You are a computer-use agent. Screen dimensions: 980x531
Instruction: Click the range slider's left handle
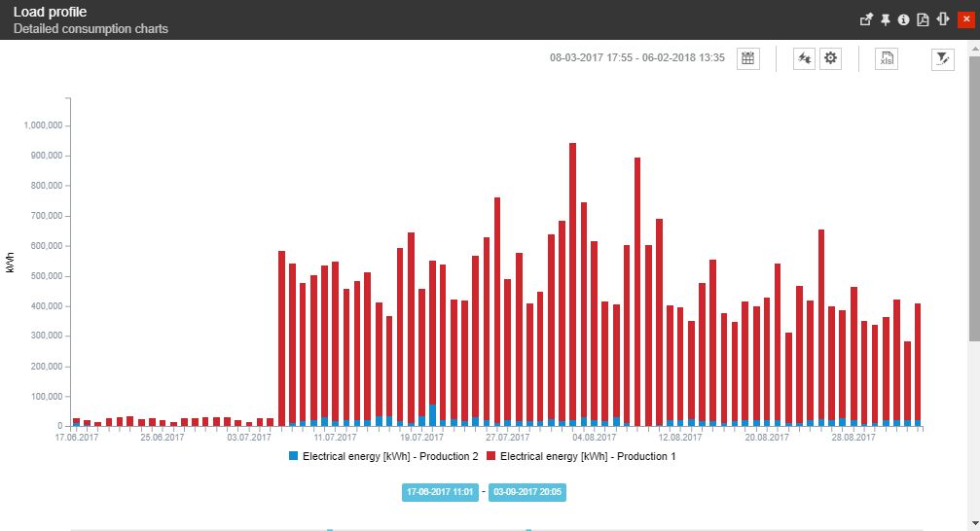coord(330,529)
